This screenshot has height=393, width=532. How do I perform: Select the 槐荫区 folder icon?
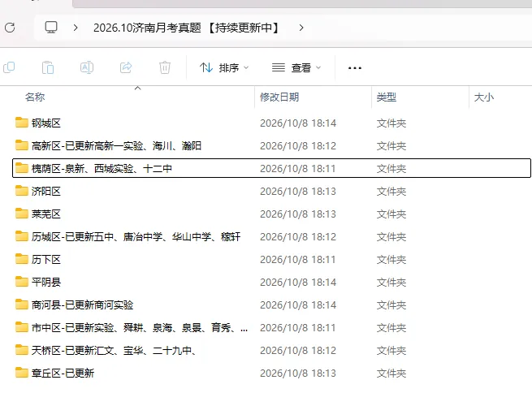[22, 168]
